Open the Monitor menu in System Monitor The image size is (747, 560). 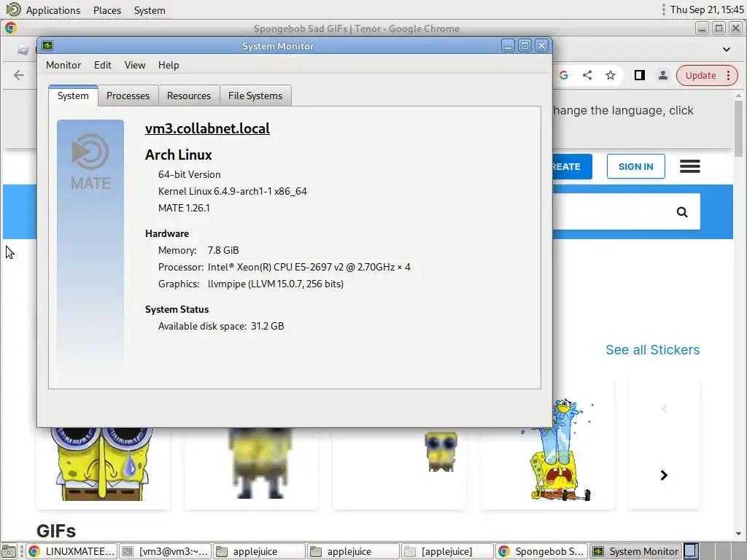pos(63,65)
